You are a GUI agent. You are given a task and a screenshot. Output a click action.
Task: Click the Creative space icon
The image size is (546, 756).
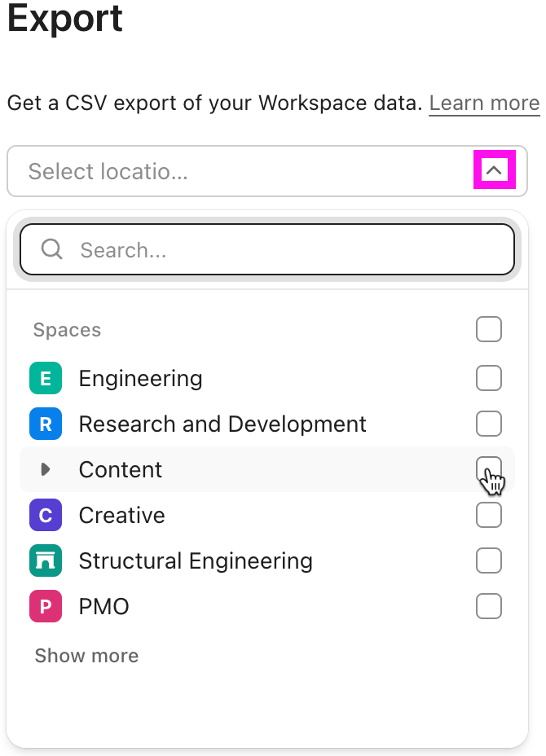[46, 515]
